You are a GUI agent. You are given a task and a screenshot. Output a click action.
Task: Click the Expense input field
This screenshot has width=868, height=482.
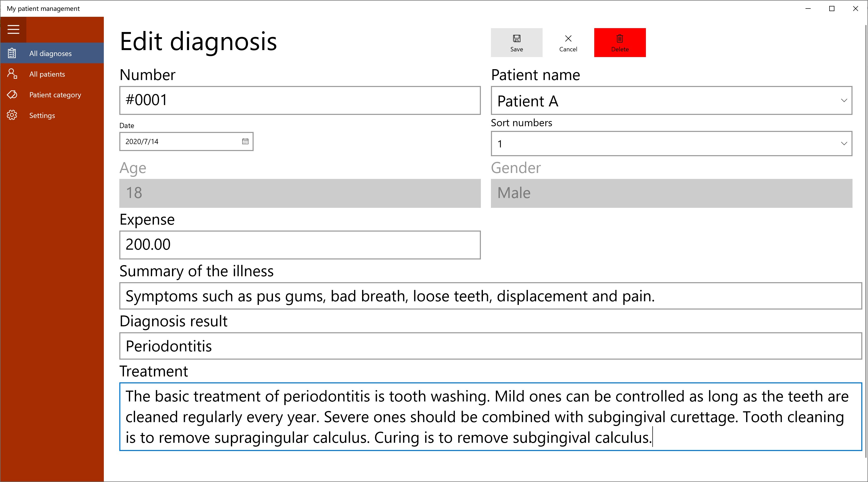coord(300,245)
